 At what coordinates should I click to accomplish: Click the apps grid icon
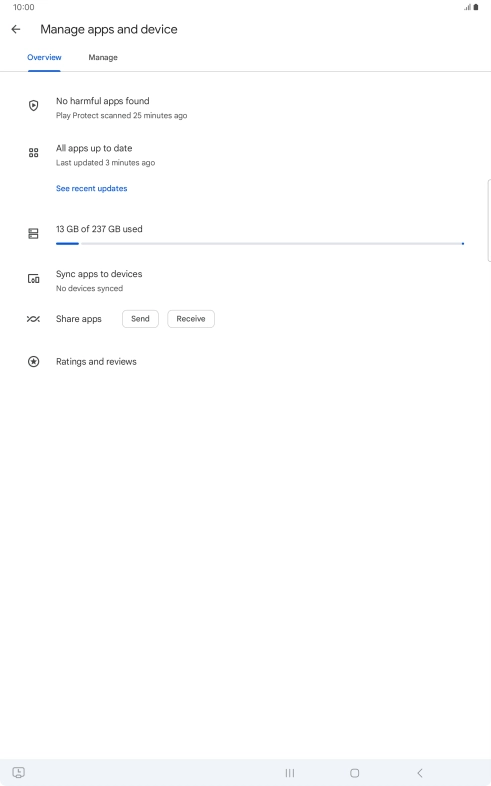(34, 153)
